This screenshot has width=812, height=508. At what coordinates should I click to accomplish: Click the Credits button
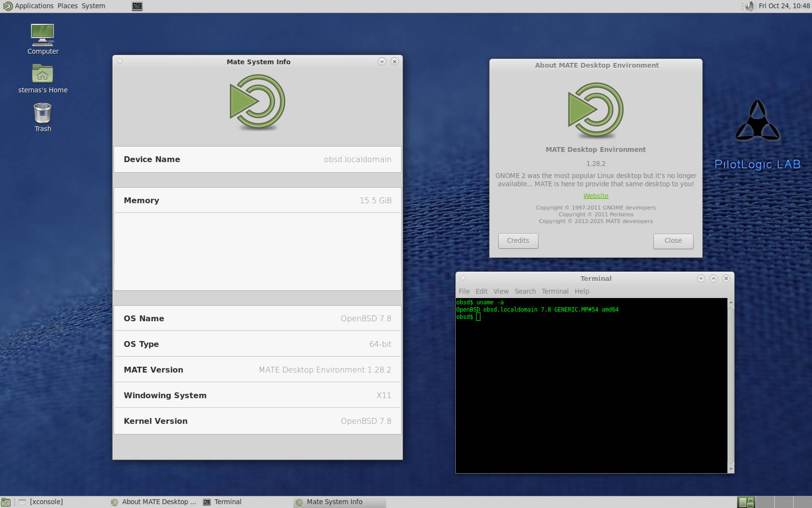pos(518,240)
